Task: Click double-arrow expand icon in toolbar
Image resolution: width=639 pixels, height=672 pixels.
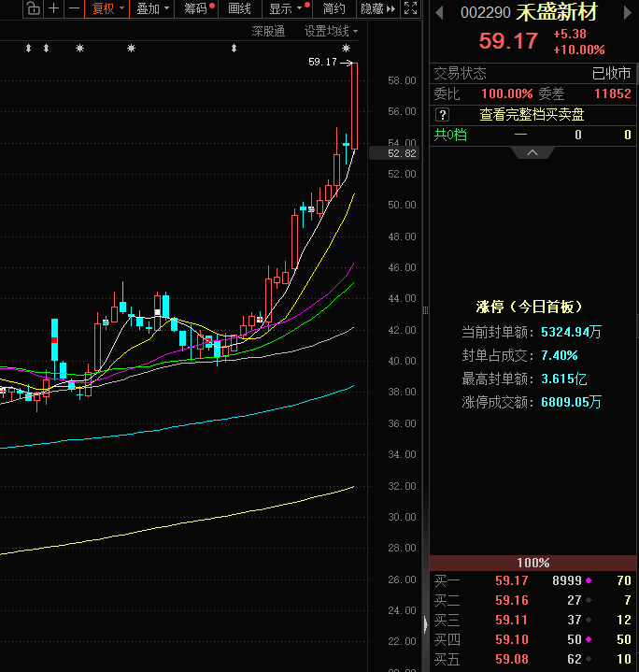Action: click(x=409, y=9)
